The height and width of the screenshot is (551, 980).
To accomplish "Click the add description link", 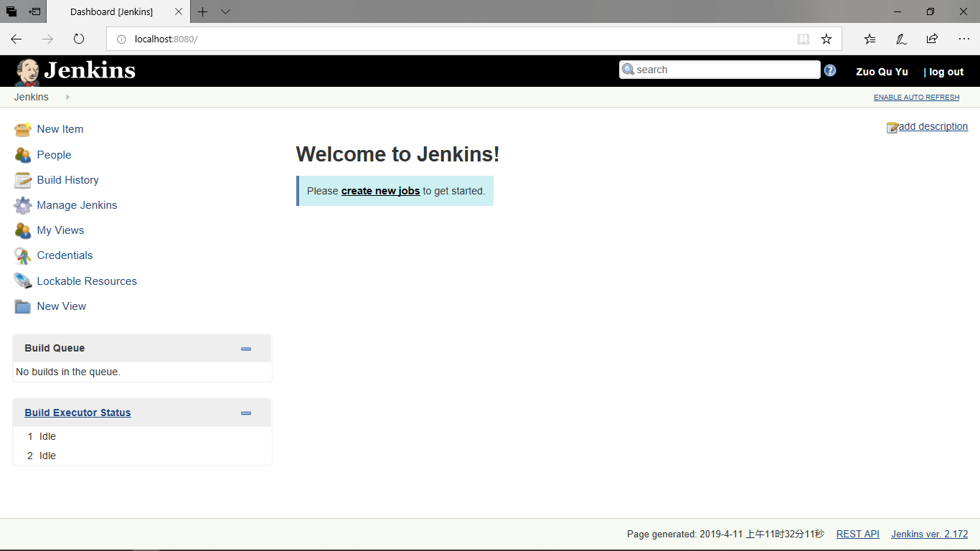I will pyautogui.click(x=933, y=126).
